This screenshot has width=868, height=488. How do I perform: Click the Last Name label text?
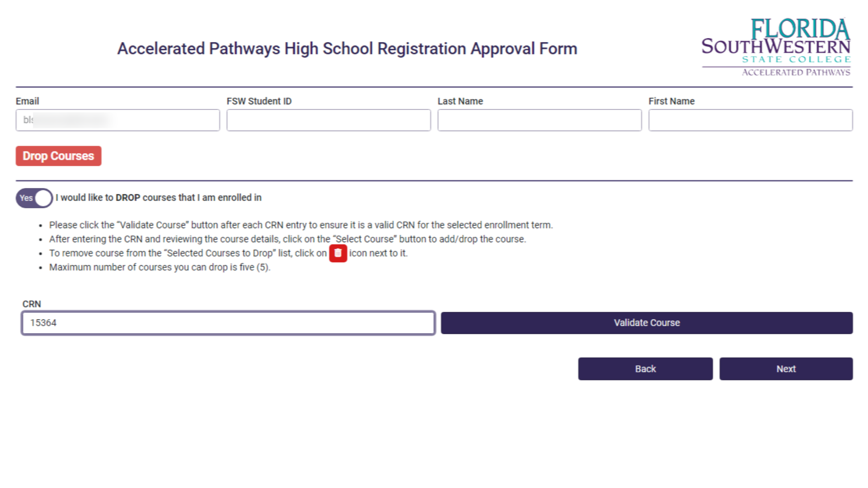460,101
